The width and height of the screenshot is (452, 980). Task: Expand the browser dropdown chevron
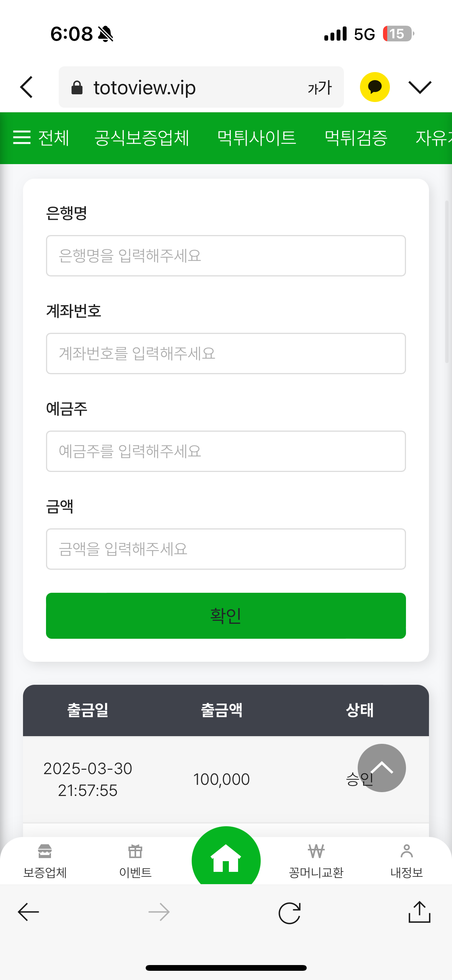tap(420, 87)
